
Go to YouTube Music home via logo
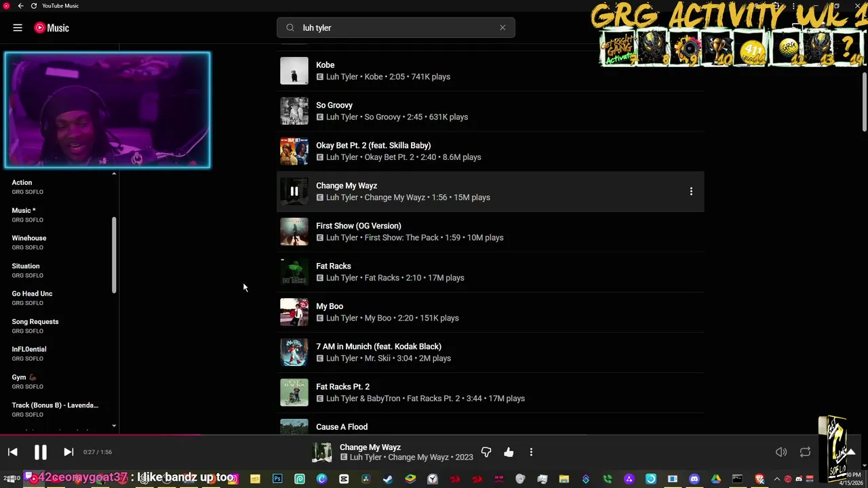point(52,28)
